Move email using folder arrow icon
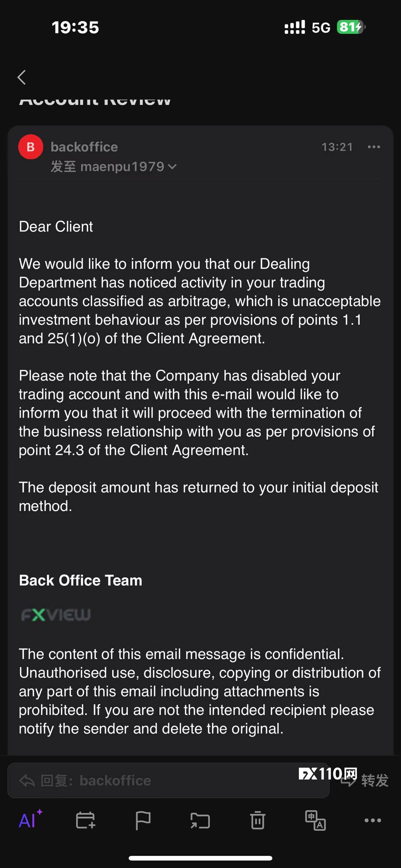 200,820
